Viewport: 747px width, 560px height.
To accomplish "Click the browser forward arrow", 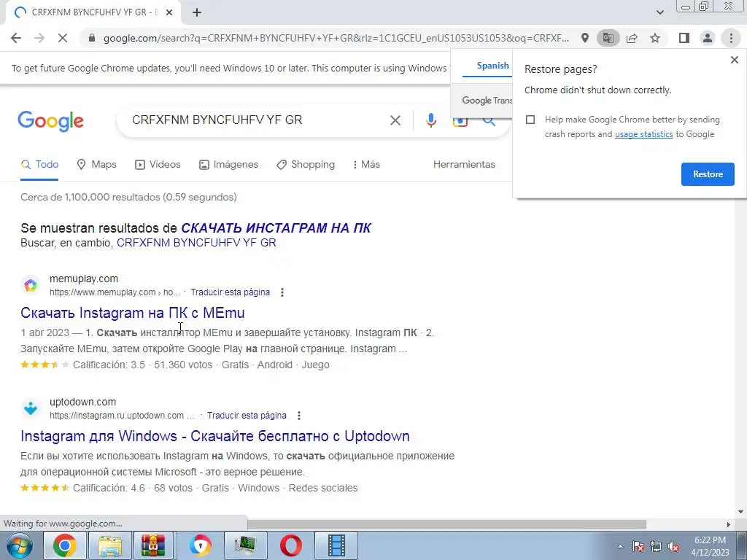I will click(x=39, y=38).
